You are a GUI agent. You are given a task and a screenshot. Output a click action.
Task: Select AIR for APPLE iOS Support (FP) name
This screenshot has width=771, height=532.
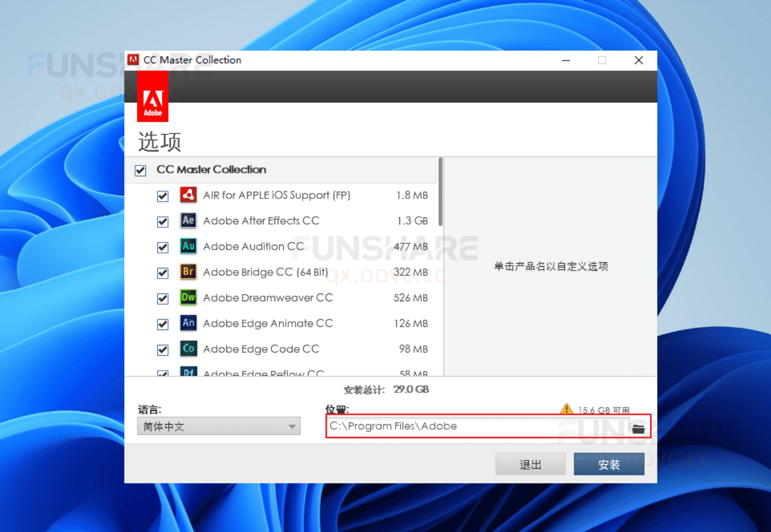[277, 195]
